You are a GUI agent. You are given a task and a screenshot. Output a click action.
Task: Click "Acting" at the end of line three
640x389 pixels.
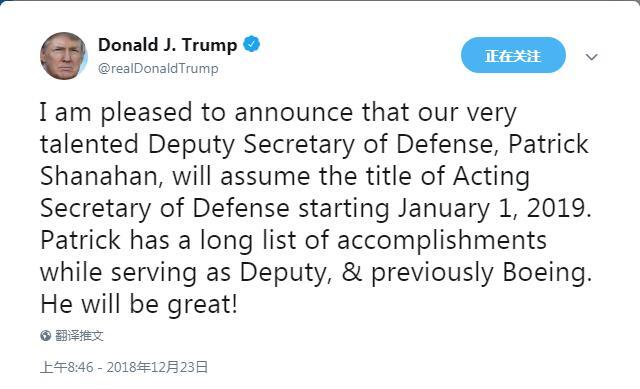[x=491, y=176]
